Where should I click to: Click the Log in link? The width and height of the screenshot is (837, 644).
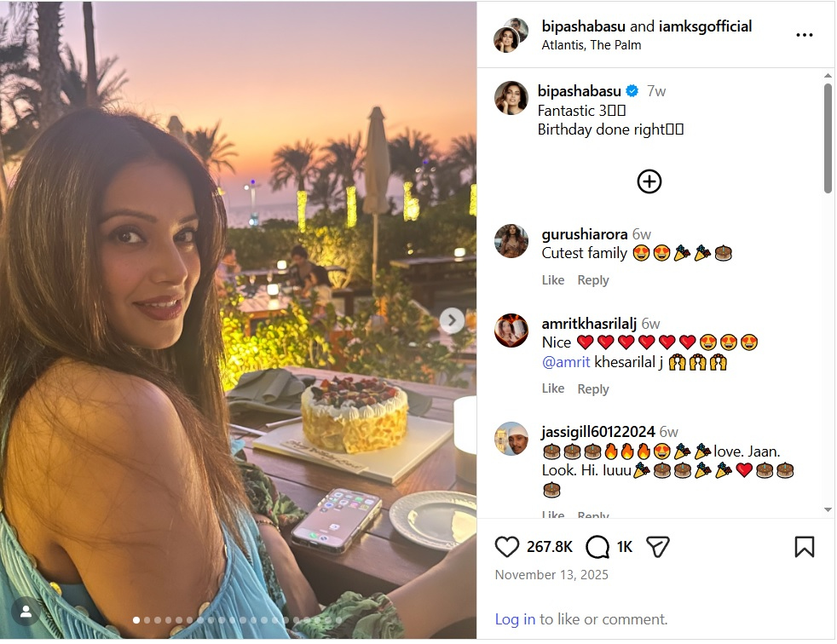click(x=515, y=619)
